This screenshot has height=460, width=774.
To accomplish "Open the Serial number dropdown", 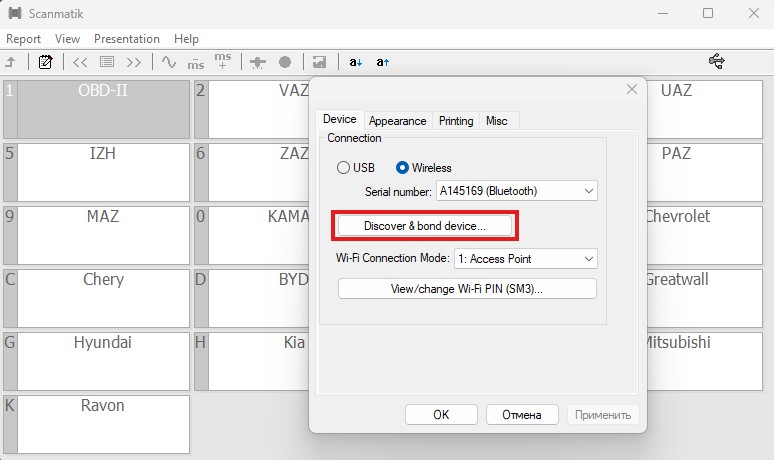I will pyautogui.click(x=516, y=191).
